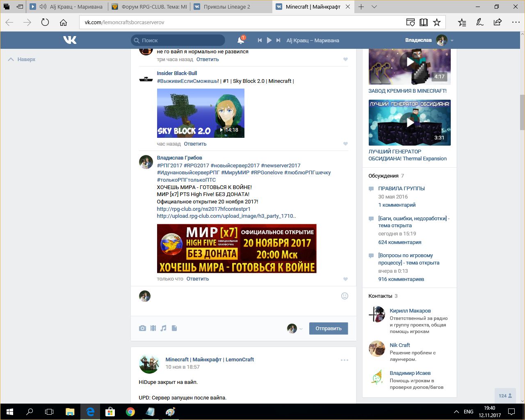Screen dimensions: 525x420
Task: Open Nik Craft contact avatar
Action: pyautogui.click(x=377, y=348)
